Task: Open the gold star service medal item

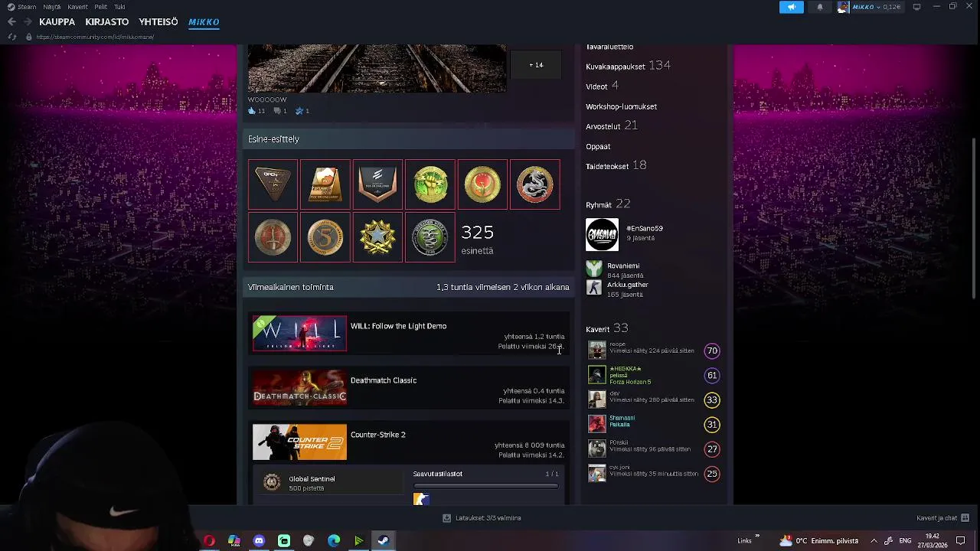Action: tap(377, 237)
